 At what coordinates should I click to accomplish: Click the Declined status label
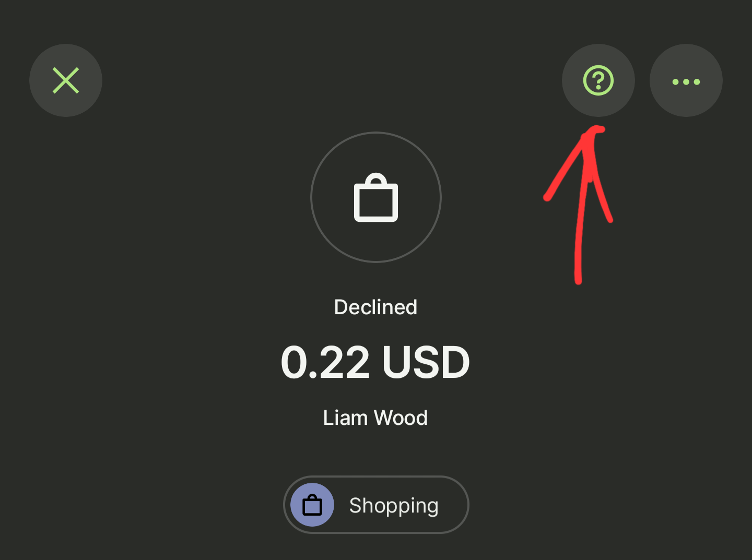[375, 307]
